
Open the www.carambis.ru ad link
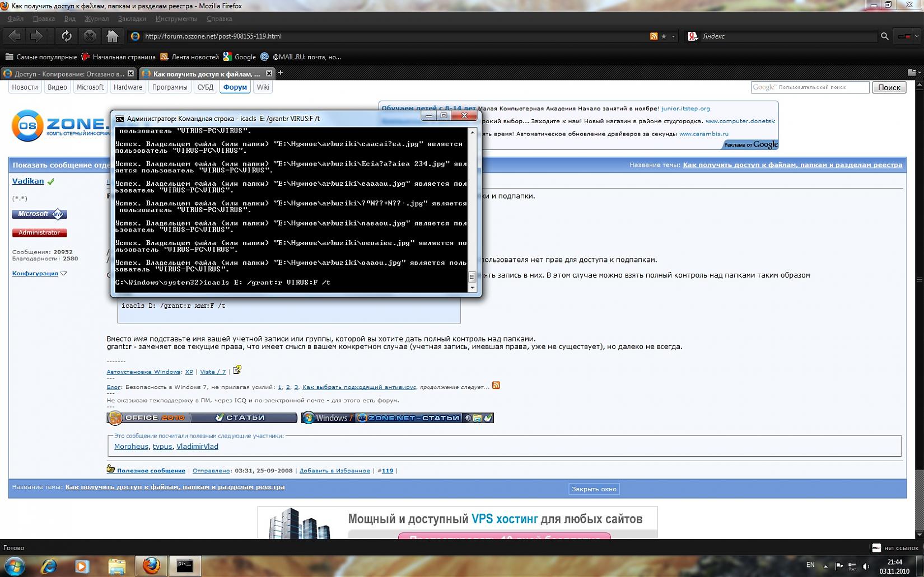tap(704, 134)
